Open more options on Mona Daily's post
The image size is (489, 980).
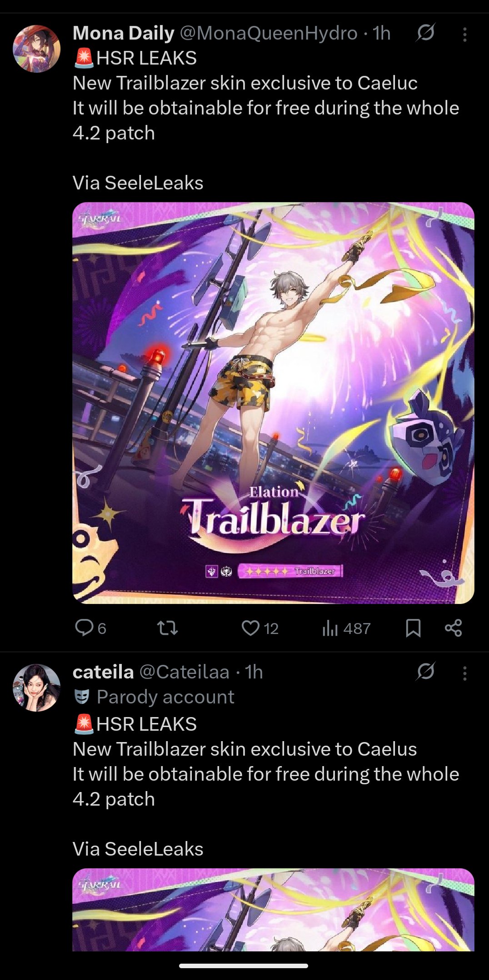tap(464, 35)
